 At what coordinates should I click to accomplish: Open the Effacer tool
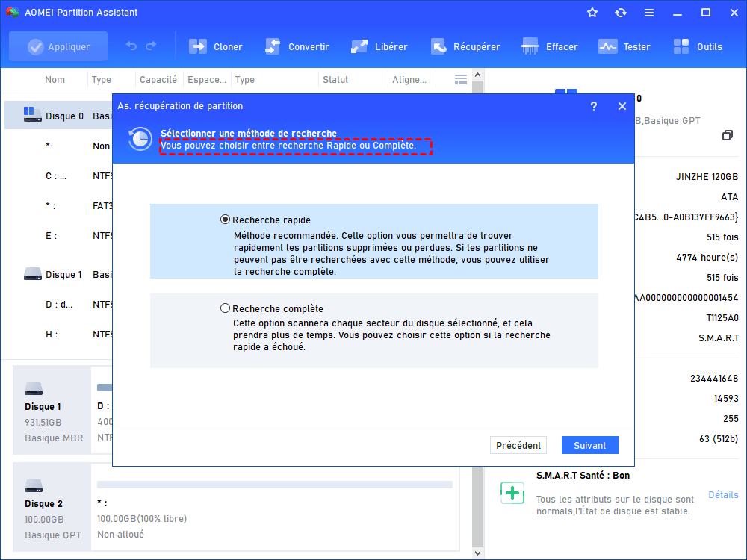(549, 46)
